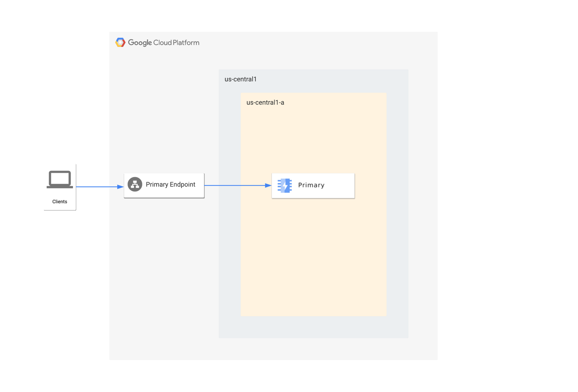578x392 pixels.
Task: Select the Clients laptop icon
Action: pos(59,179)
